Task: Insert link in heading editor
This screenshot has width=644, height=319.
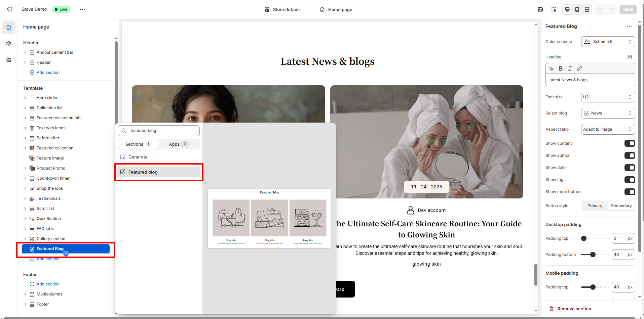Action: click(579, 69)
